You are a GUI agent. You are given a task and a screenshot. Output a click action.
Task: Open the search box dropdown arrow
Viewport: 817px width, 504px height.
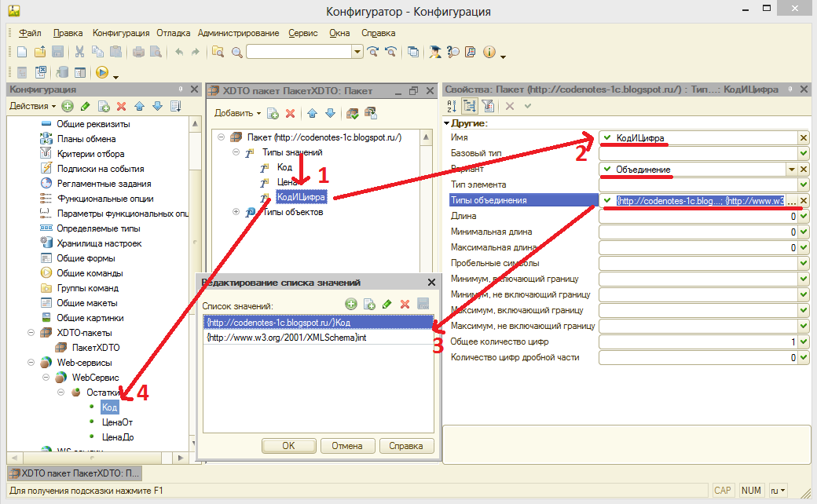pyautogui.click(x=357, y=52)
